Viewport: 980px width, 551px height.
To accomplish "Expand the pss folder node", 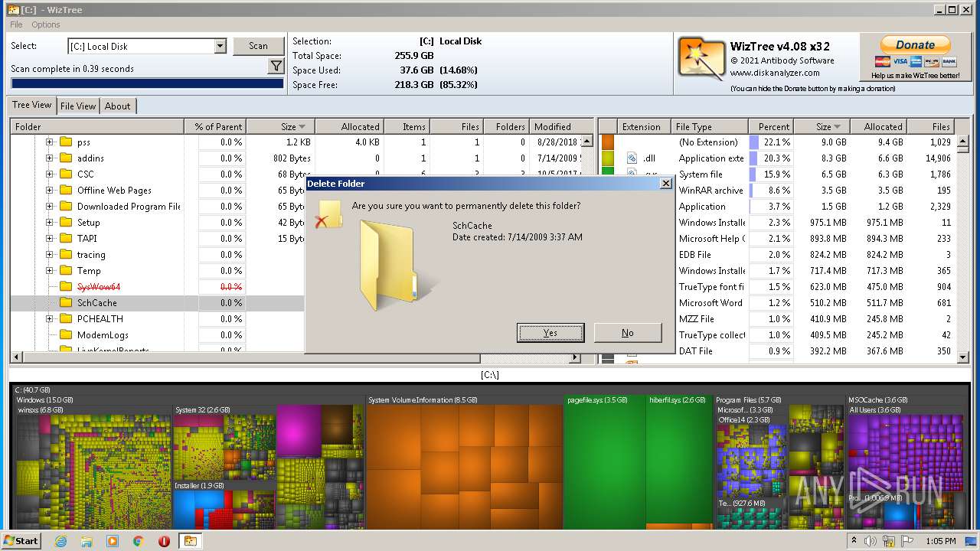I will pos(50,142).
